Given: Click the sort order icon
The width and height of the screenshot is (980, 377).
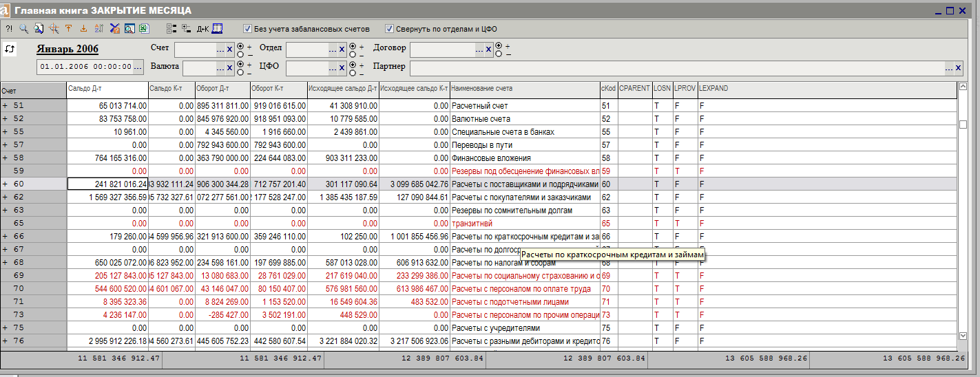Looking at the screenshot, I should point(99,29).
